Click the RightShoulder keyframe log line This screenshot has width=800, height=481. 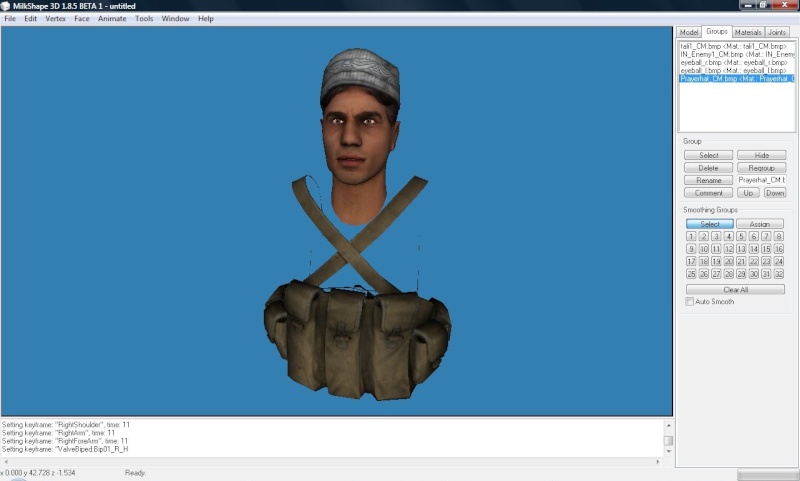click(x=66, y=424)
